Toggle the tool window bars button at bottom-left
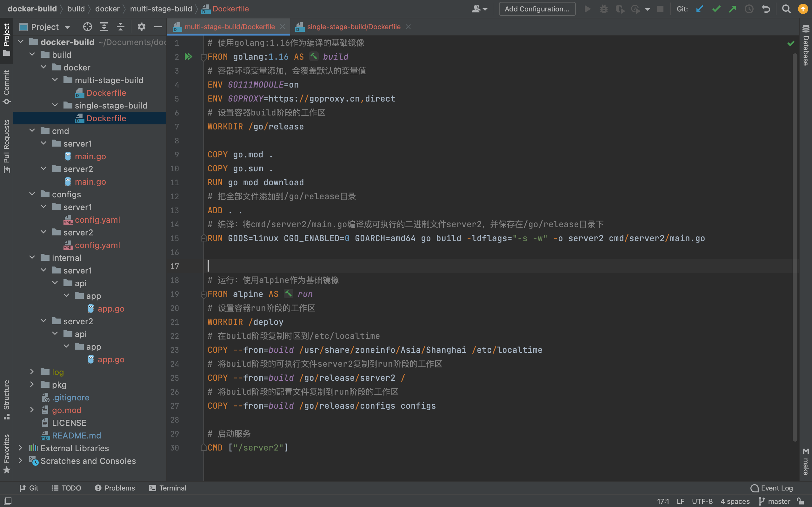Screen dimensions: 812x507 coord(7,501)
